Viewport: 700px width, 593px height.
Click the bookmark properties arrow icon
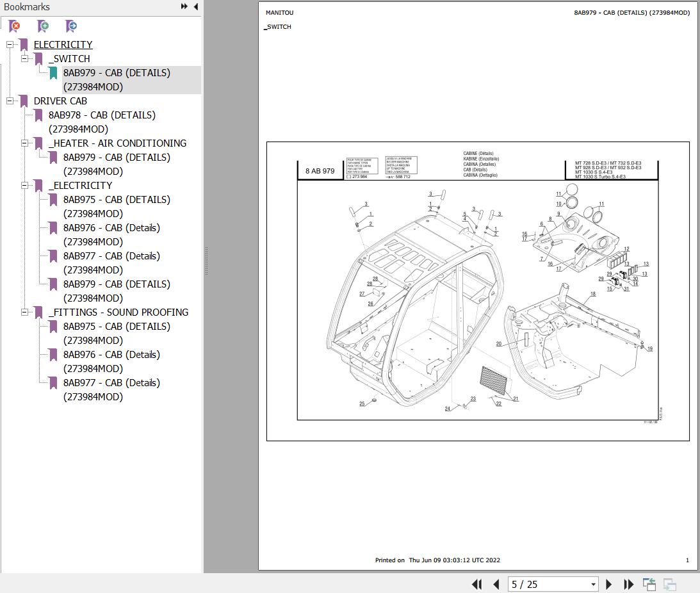pos(71,26)
